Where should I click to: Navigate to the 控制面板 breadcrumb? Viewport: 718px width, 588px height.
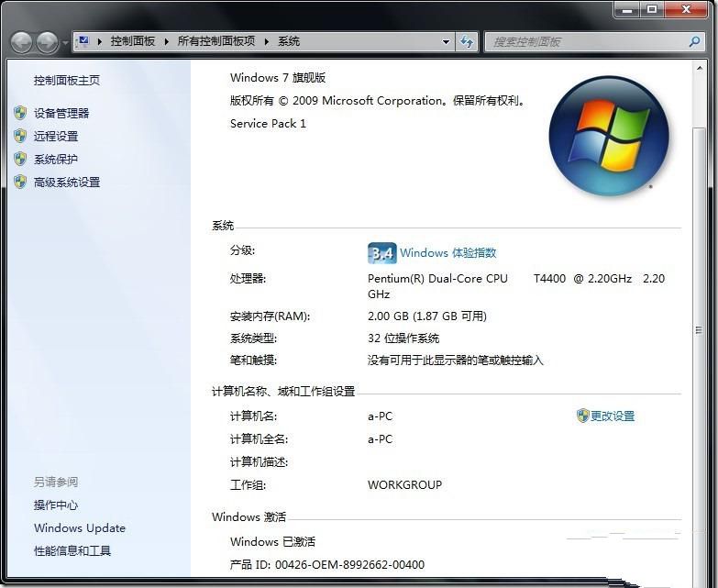pyautogui.click(x=133, y=41)
